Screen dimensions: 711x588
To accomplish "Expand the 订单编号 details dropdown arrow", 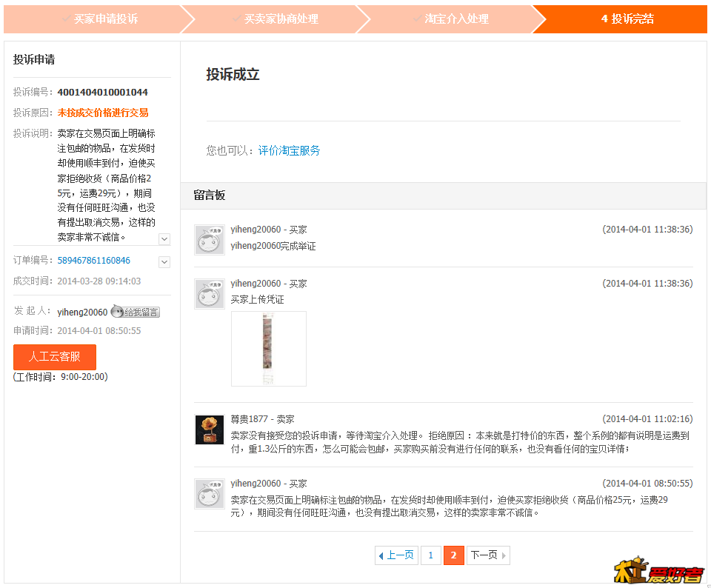I will (x=164, y=261).
